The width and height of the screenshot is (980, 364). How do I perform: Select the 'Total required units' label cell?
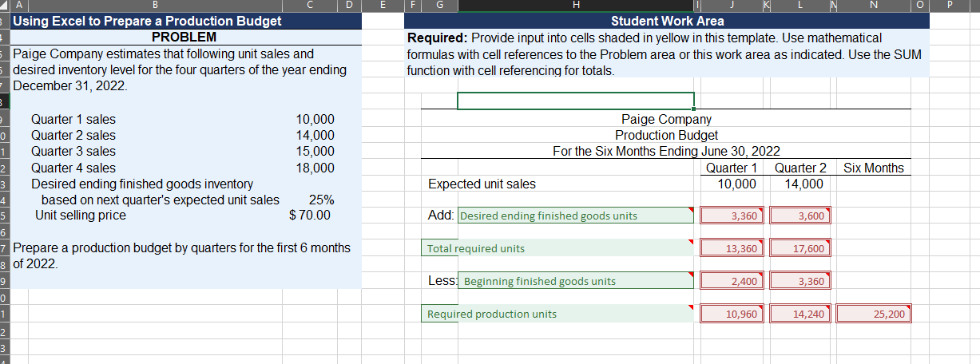559,248
